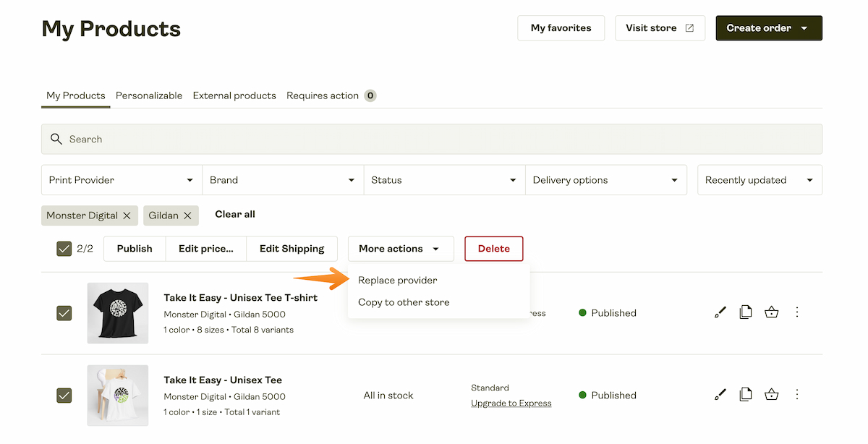This screenshot has width=868, height=444.
Task: Click the external link icon inside Visit store
Action: [x=689, y=27]
